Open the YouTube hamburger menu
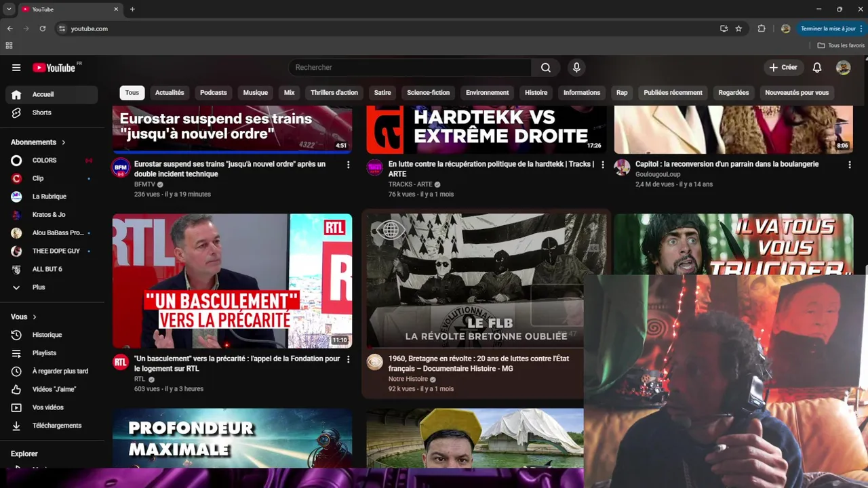 (x=16, y=68)
